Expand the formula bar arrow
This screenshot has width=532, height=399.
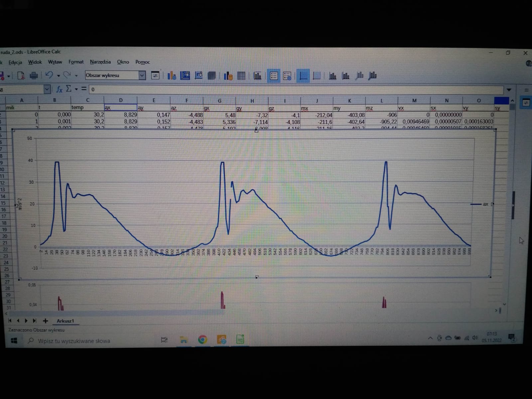click(x=509, y=90)
